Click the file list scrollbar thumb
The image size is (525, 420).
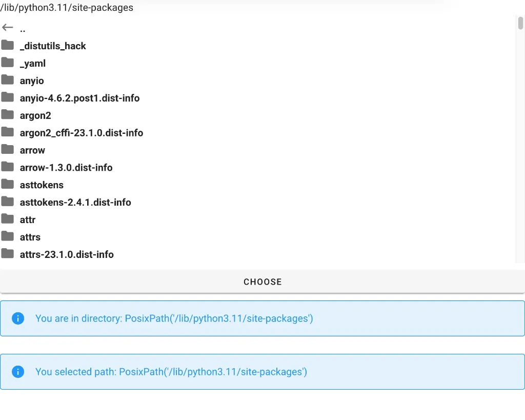click(520, 23)
